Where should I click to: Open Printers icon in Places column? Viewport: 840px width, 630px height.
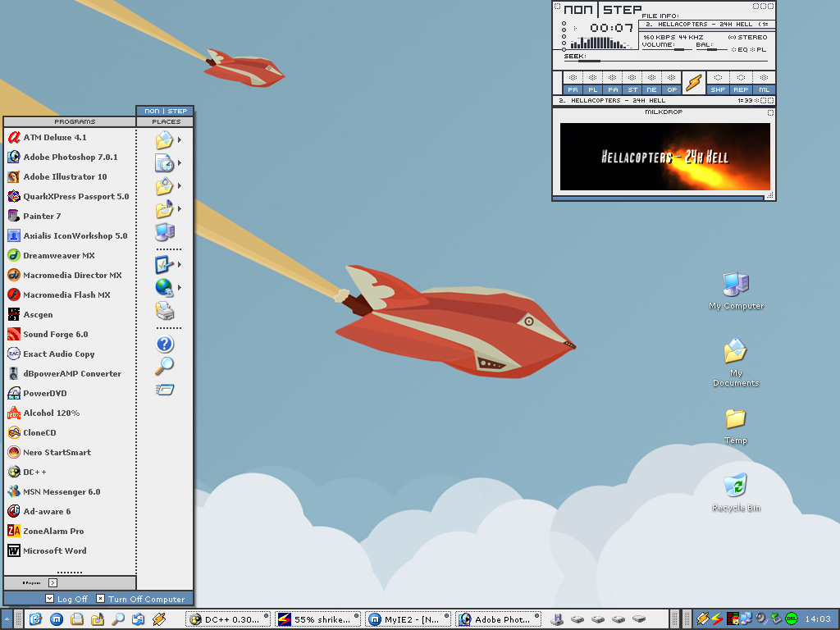(164, 311)
